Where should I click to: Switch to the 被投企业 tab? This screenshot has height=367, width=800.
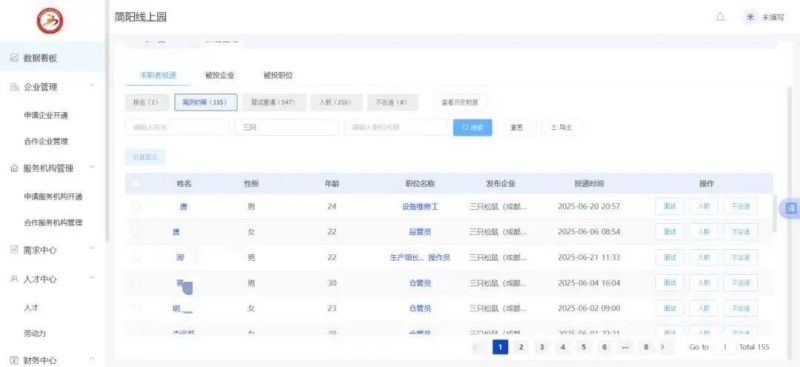pyautogui.click(x=219, y=75)
